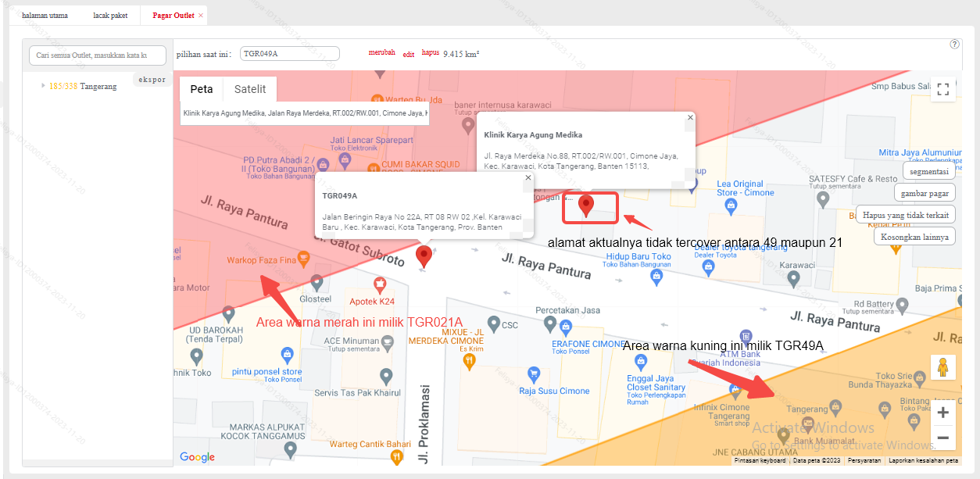Close the TGR049A info popup

point(528,177)
